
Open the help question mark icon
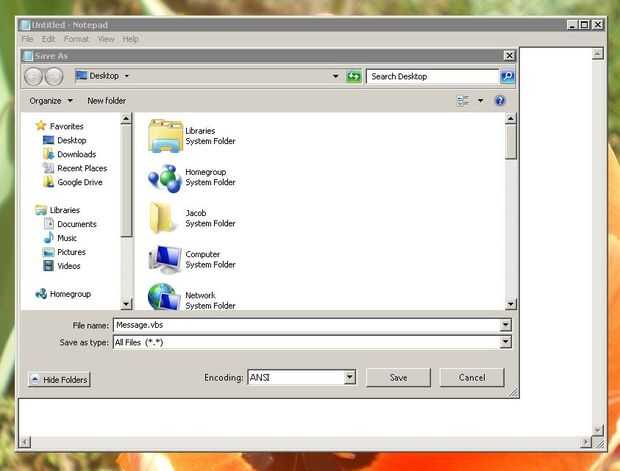click(500, 101)
